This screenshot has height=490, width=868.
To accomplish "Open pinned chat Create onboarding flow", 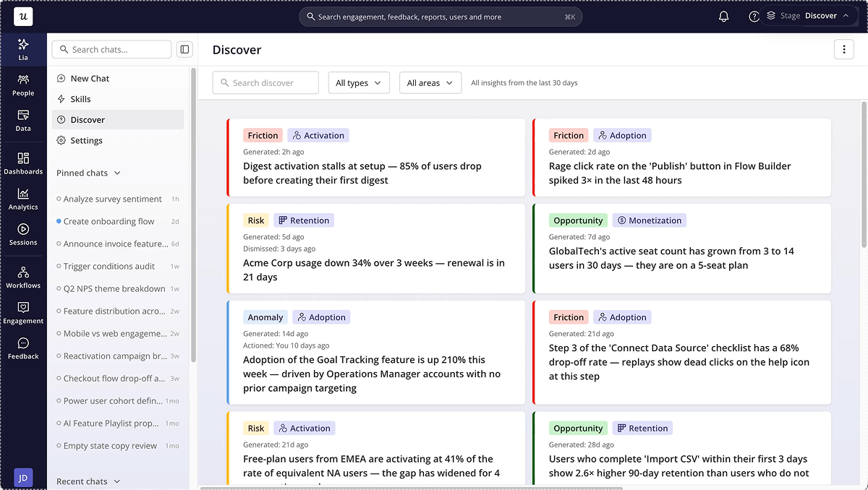I will (x=118, y=221).
